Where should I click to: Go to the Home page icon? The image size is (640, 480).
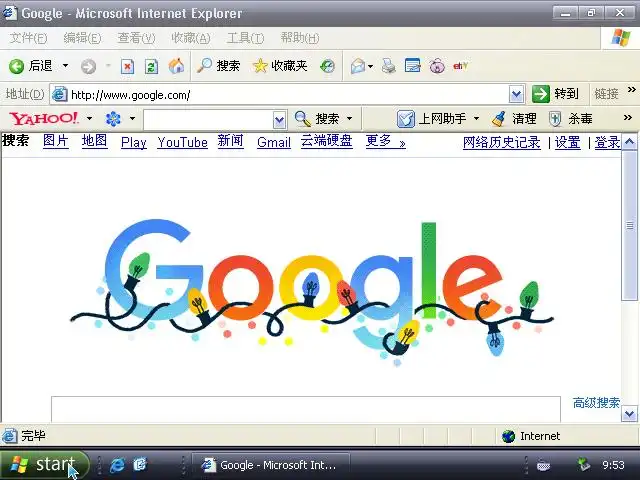point(176,66)
